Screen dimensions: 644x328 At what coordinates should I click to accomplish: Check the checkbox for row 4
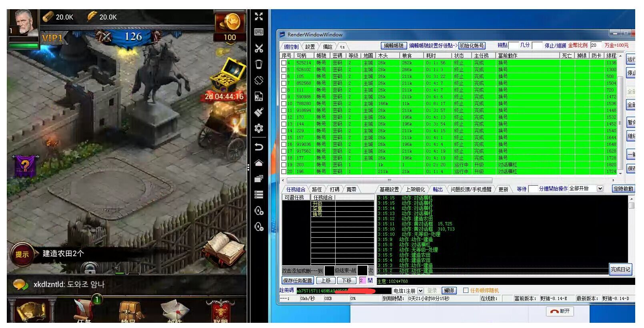pyautogui.click(x=284, y=63)
